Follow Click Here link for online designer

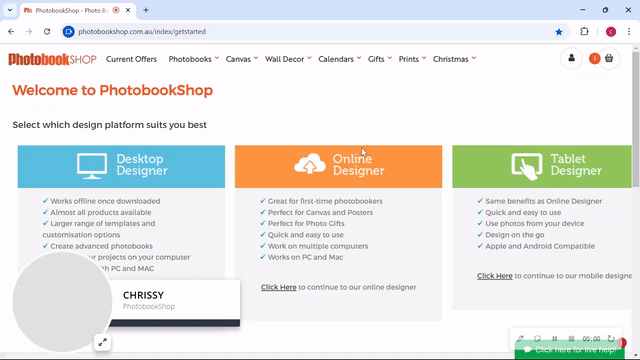pyautogui.click(x=278, y=287)
